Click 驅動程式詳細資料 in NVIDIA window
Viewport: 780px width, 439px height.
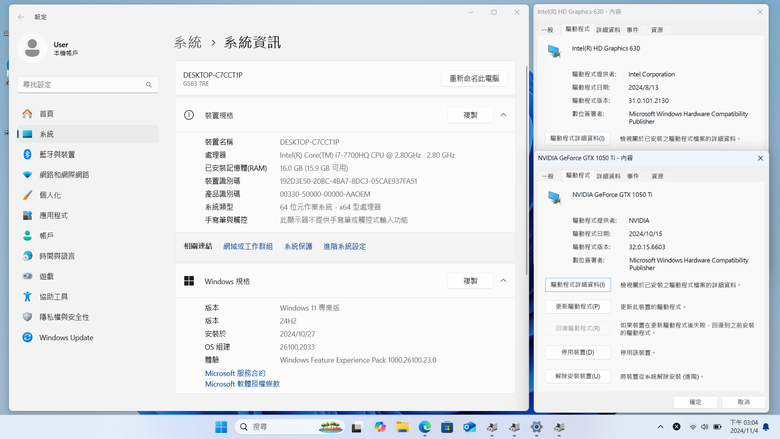point(578,285)
